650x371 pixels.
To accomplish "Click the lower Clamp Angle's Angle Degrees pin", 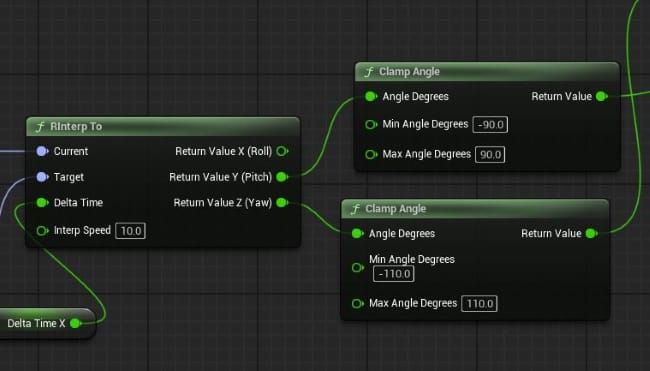I will pos(357,233).
